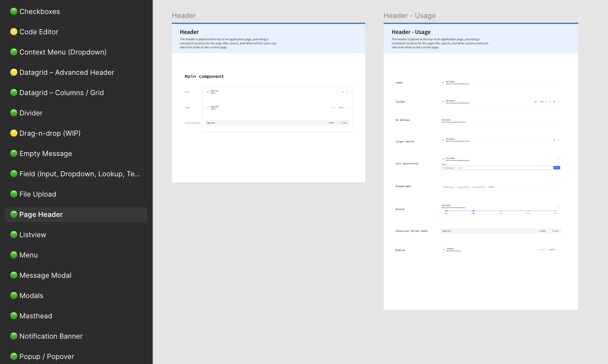Open '4 (Selected)' search scope dropdown
608x364 pixels.
450,168
